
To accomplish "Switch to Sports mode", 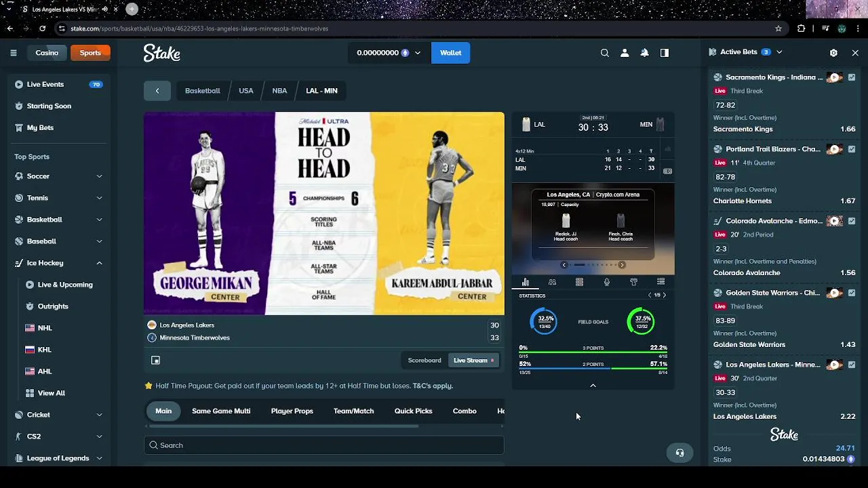I will 90,53.
